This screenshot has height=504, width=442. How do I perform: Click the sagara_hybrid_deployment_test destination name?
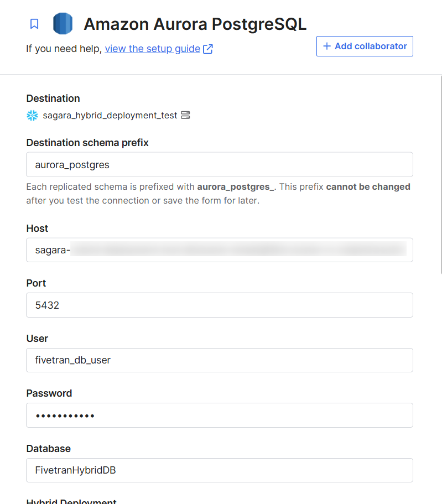point(110,116)
